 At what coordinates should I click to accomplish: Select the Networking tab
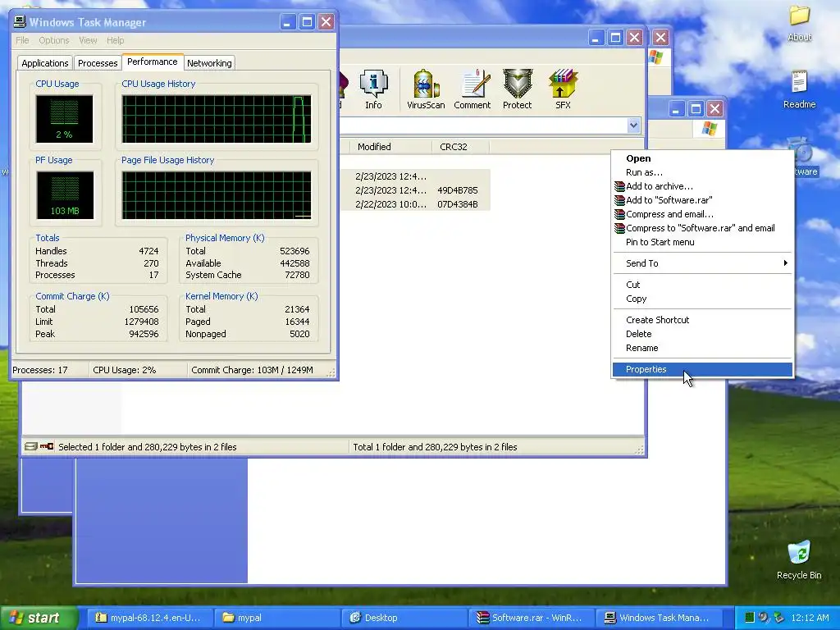point(209,62)
